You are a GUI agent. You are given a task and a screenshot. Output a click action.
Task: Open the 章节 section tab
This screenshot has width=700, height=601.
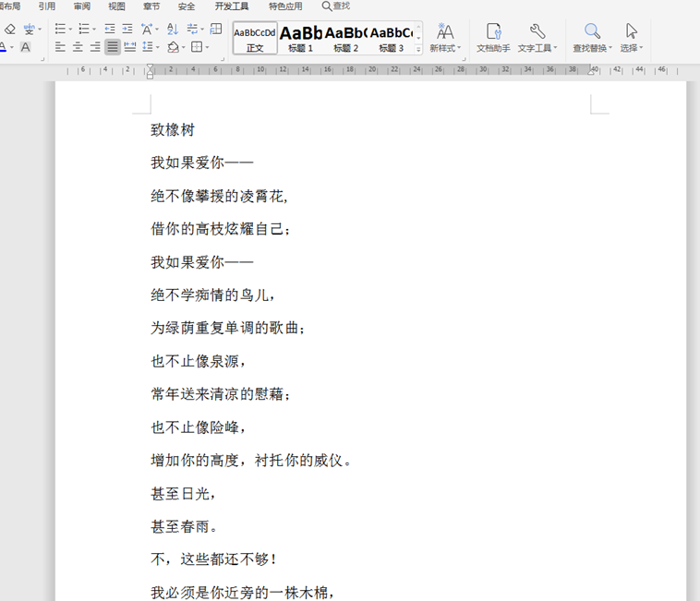[151, 6]
